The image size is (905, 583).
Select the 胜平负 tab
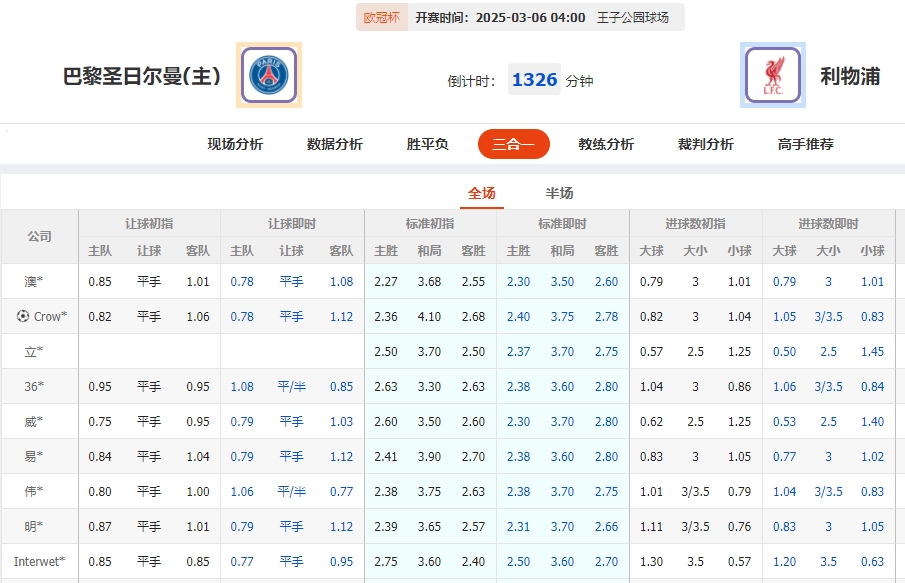coord(426,143)
